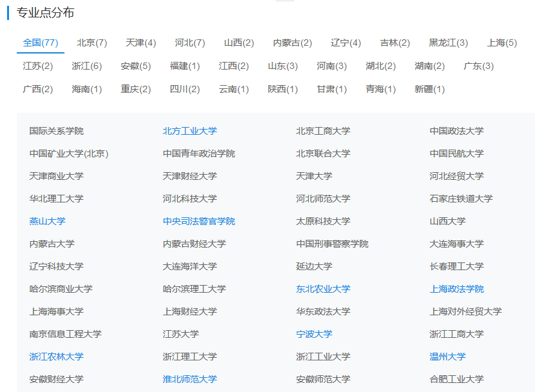
Task: Select the 安徽(5) tab
Action: coord(135,66)
